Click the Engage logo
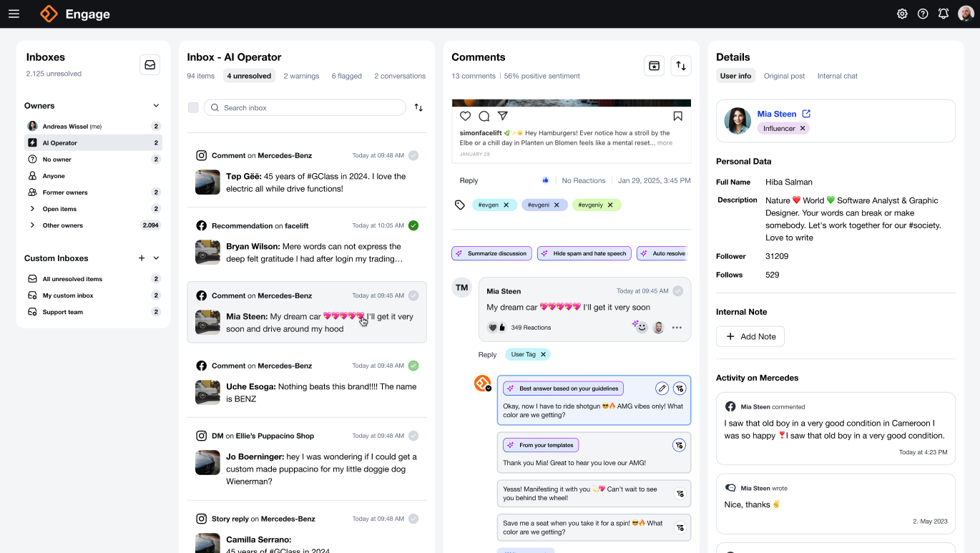This screenshot has height=553, width=980. point(75,14)
